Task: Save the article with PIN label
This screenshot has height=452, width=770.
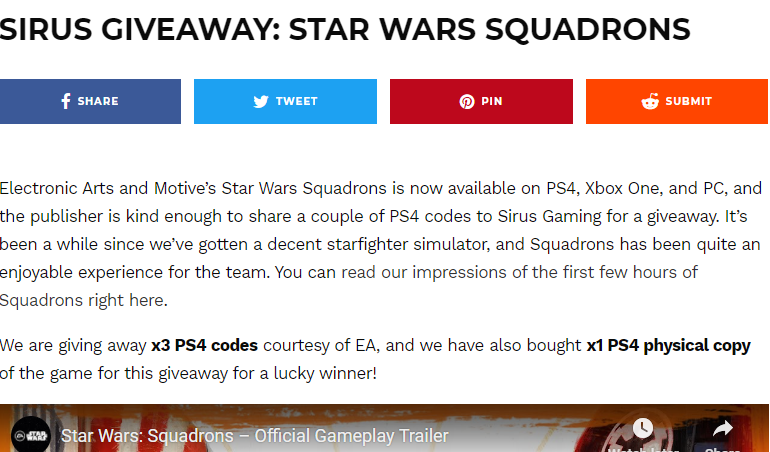Action: pyautogui.click(x=492, y=101)
